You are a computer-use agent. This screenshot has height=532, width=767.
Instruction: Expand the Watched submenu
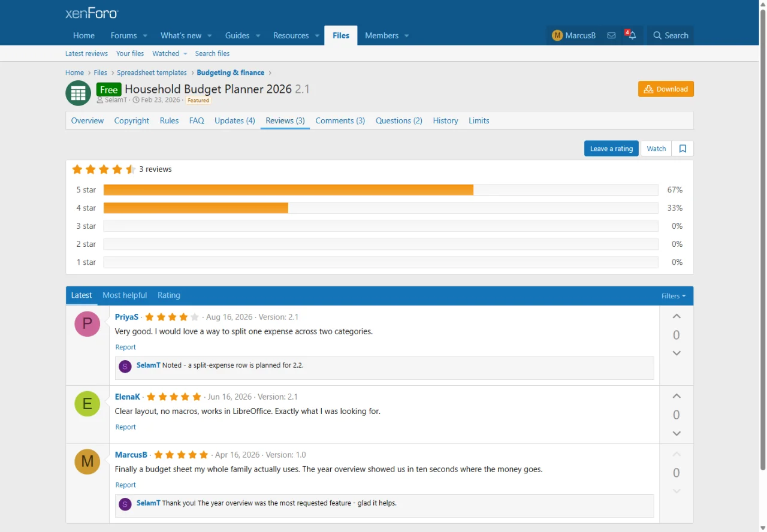(x=185, y=54)
